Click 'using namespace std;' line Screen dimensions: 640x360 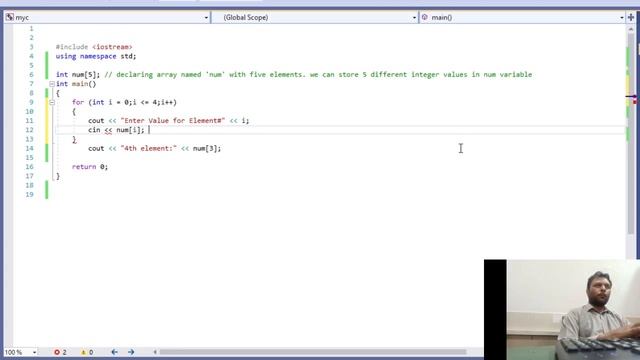click(x=96, y=56)
